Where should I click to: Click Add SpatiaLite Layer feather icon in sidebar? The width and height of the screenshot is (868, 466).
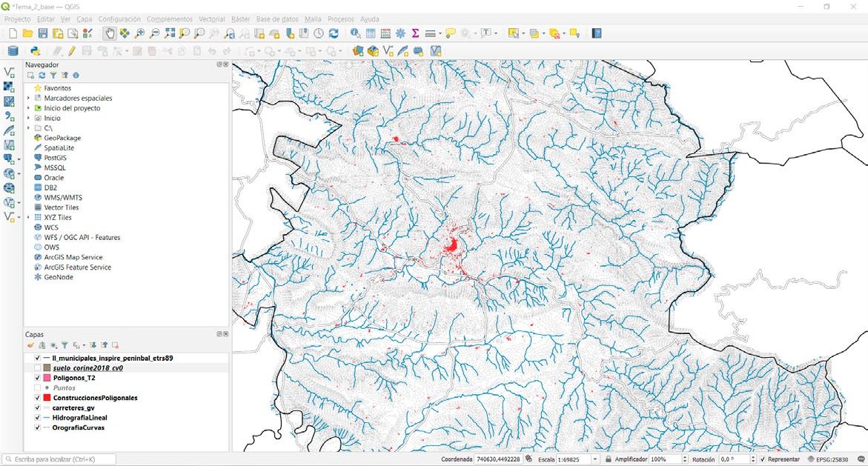pyautogui.click(x=9, y=130)
